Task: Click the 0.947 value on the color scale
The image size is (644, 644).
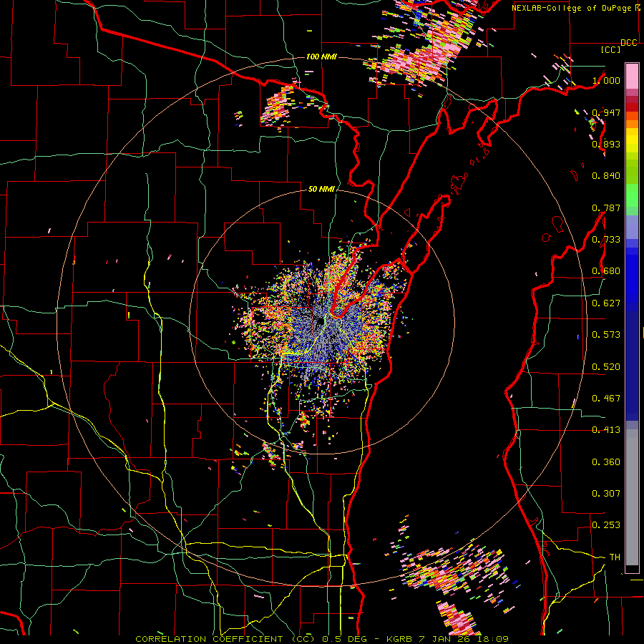Action: click(606, 112)
